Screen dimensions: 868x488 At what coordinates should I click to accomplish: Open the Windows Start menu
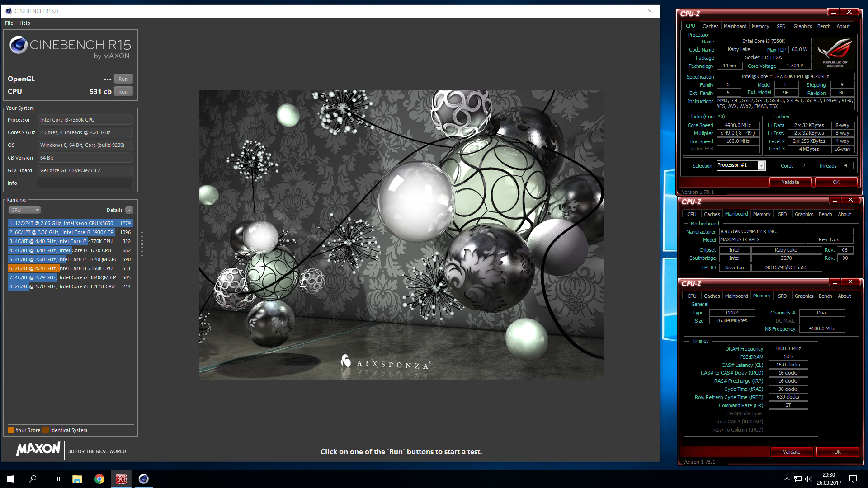(x=11, y=479)
